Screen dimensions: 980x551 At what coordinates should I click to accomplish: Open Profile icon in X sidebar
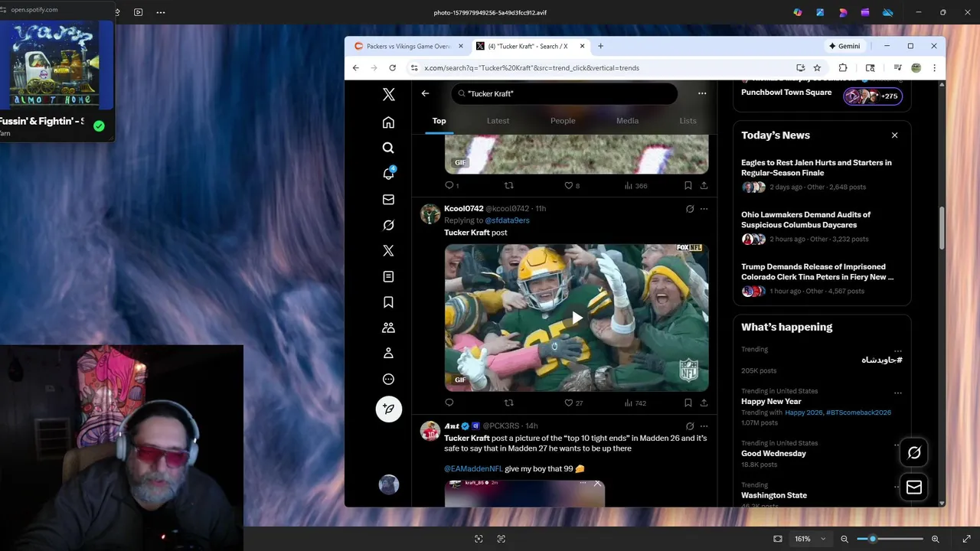click(388, 354)
